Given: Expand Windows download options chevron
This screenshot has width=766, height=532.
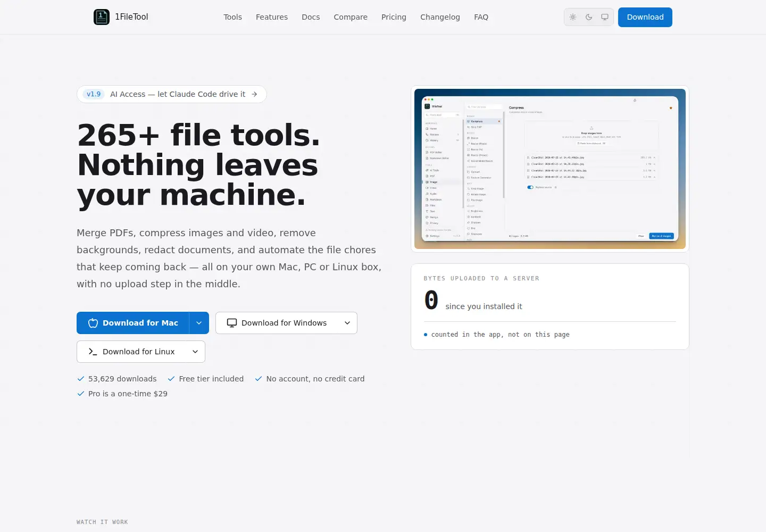Looking at the screenshot, I should [x=347, y=323].
